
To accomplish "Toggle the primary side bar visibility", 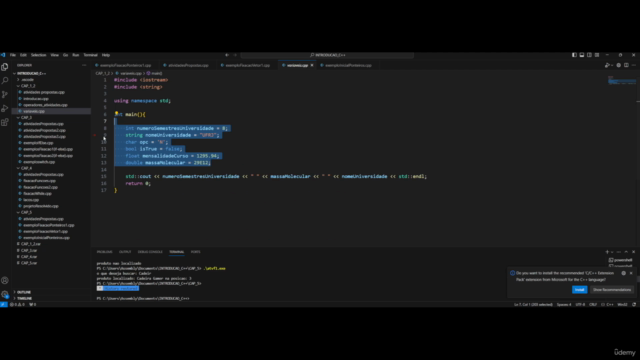I will 574,55.
